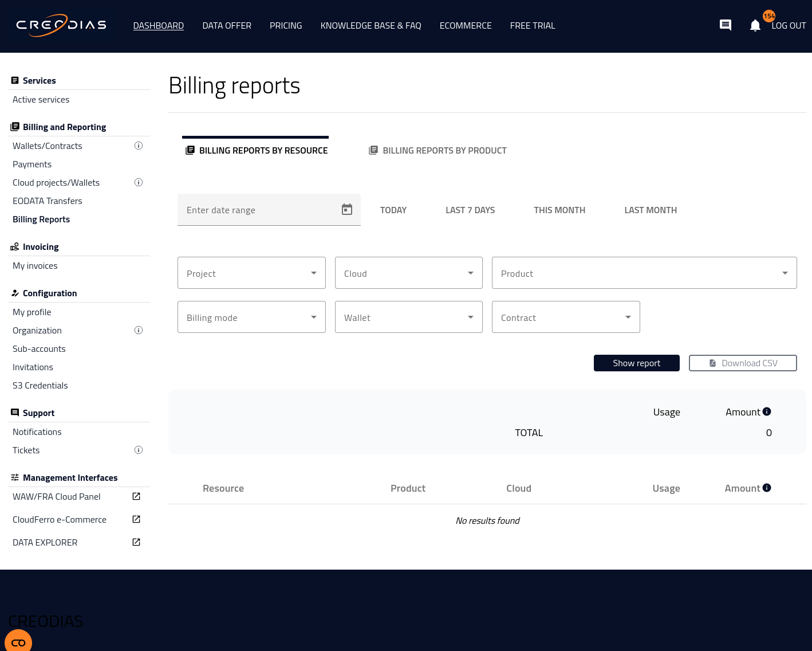Switch to Billing Reports by Product tab
Image resolution: width=812 pixels, height=651 pixels.
[438, 150]
